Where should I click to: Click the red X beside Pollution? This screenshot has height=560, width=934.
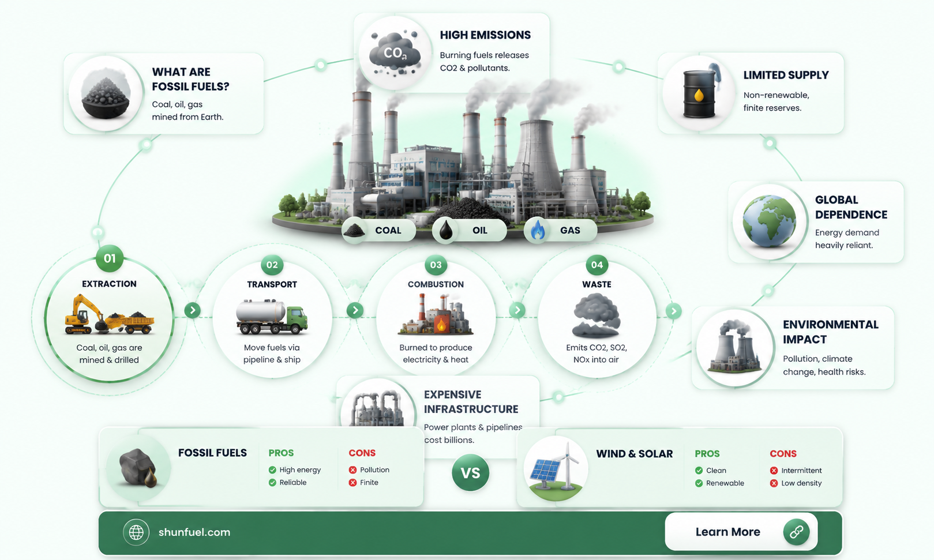point(352,470)
